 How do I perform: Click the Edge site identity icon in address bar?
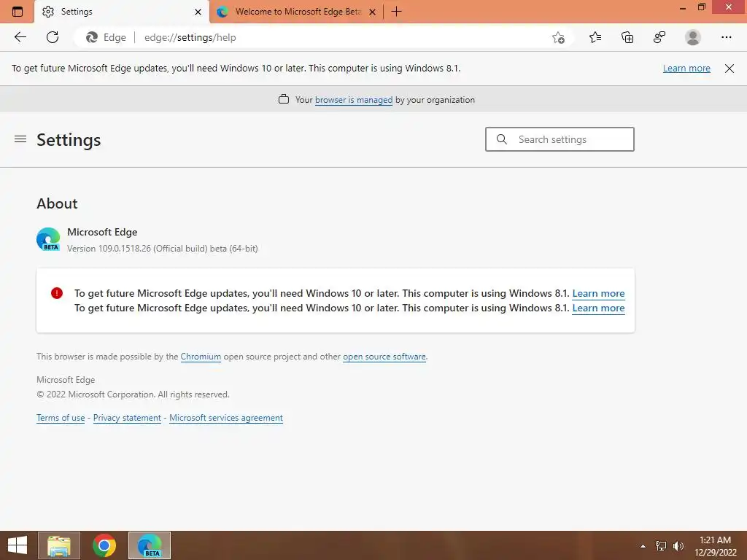[x=92, y=37]
